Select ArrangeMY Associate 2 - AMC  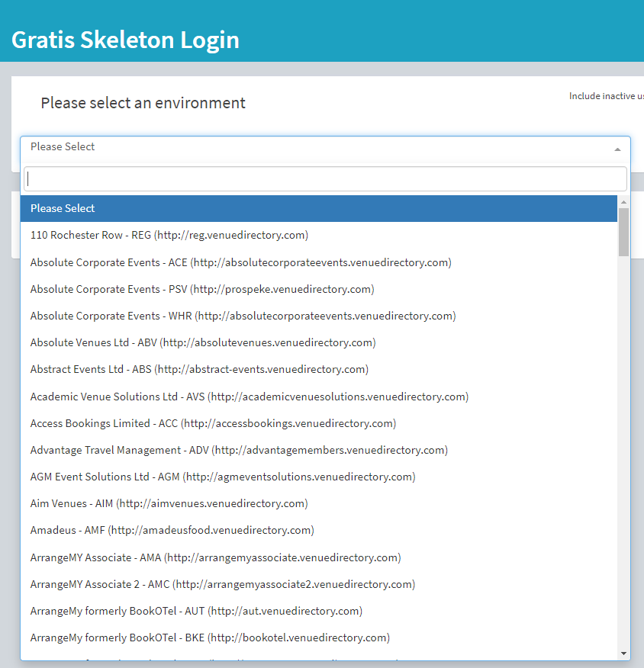[319, 584]
